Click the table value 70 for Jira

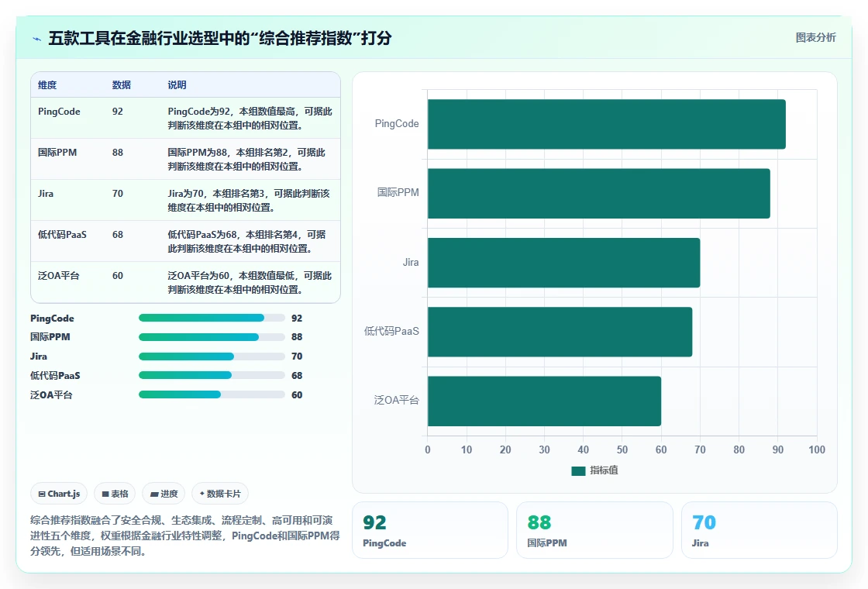[x=117, y=194]
